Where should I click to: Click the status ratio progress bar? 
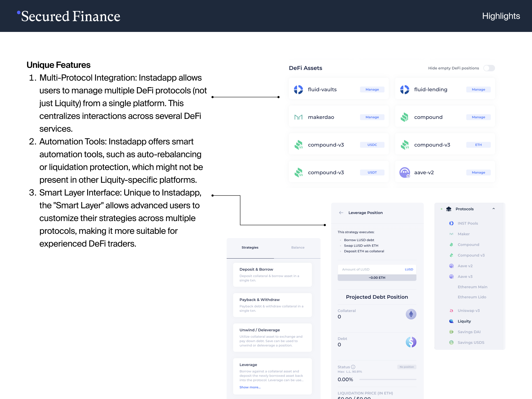click(x=388, y=380)
